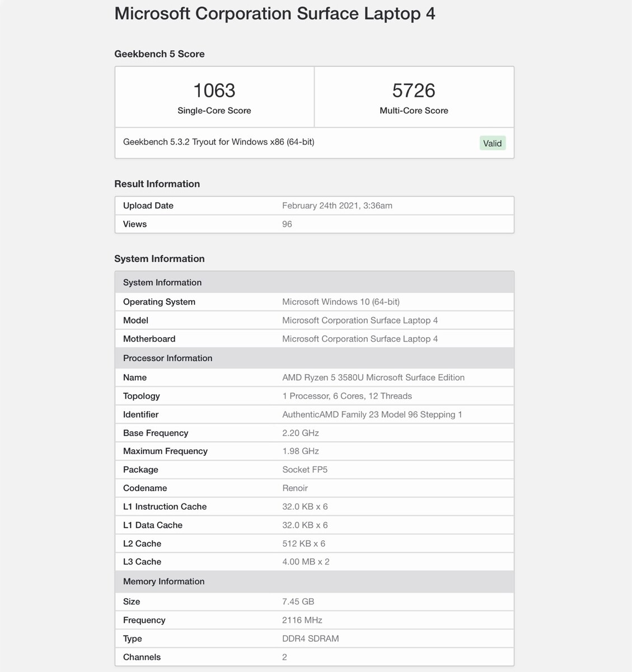Select the Result Information heading

pyautogui.click(x=157, y=184)
